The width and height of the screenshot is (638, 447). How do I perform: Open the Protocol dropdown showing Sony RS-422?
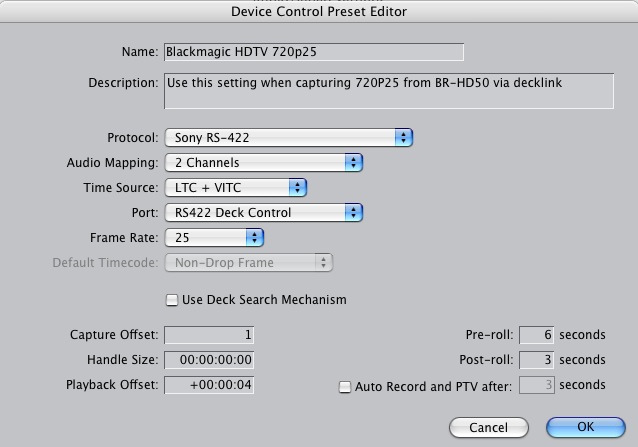(x=289, y=137)
